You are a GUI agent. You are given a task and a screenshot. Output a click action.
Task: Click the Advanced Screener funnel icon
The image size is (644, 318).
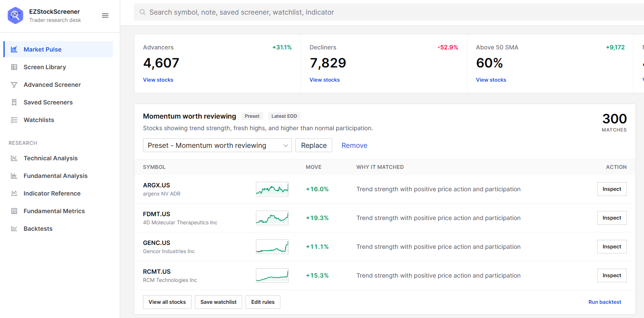pos(14,85)
